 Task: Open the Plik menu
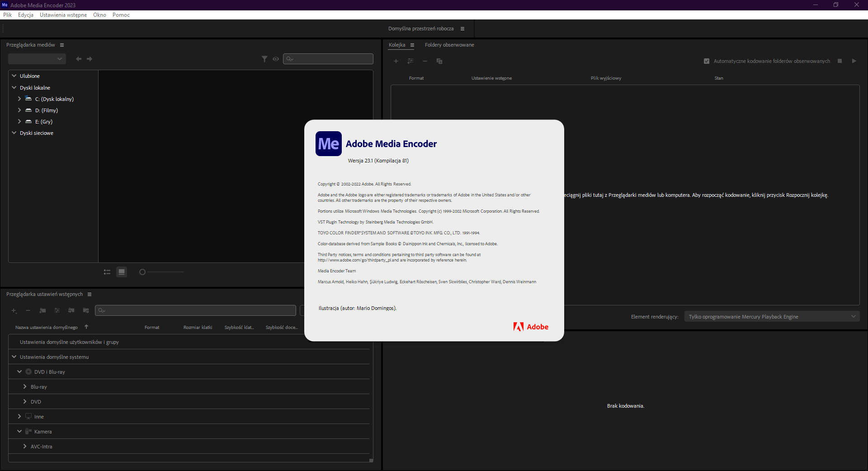[8, 15]
